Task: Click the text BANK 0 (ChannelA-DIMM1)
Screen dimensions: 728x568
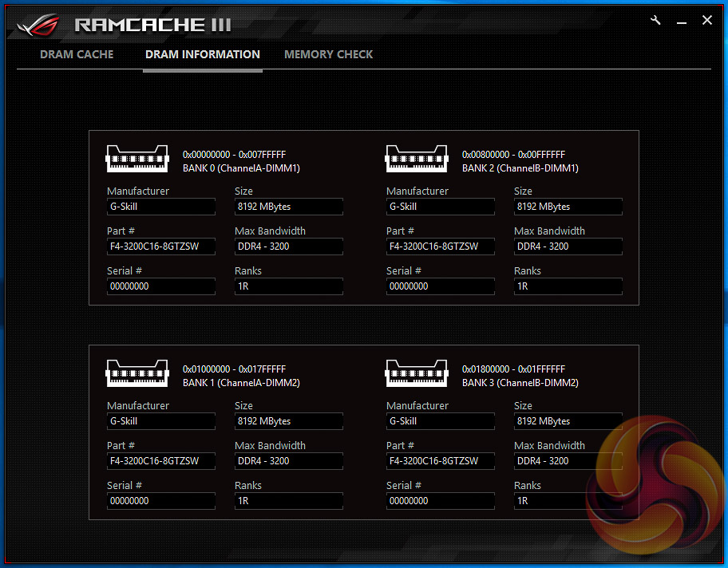Action: (x=241, y=168)
